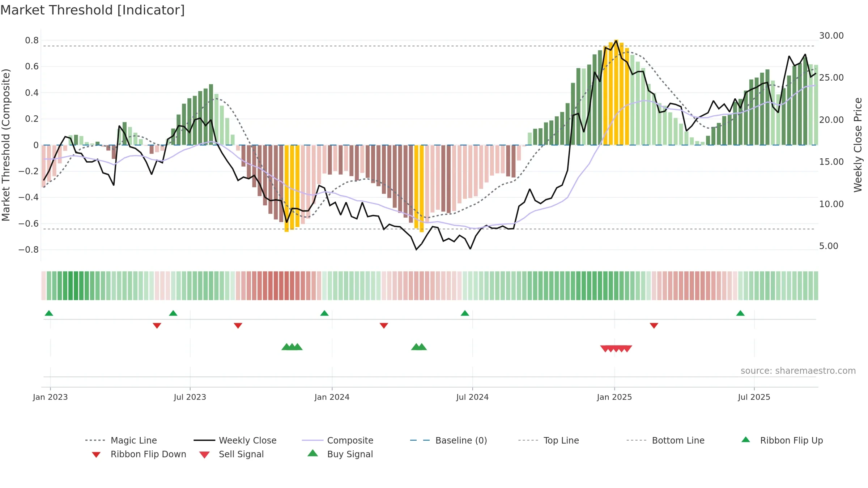This screenshot has height=488, width=868.
Task: Click the 30.00 price axis label
Action: pyautogui.click(x=831, y=36)
